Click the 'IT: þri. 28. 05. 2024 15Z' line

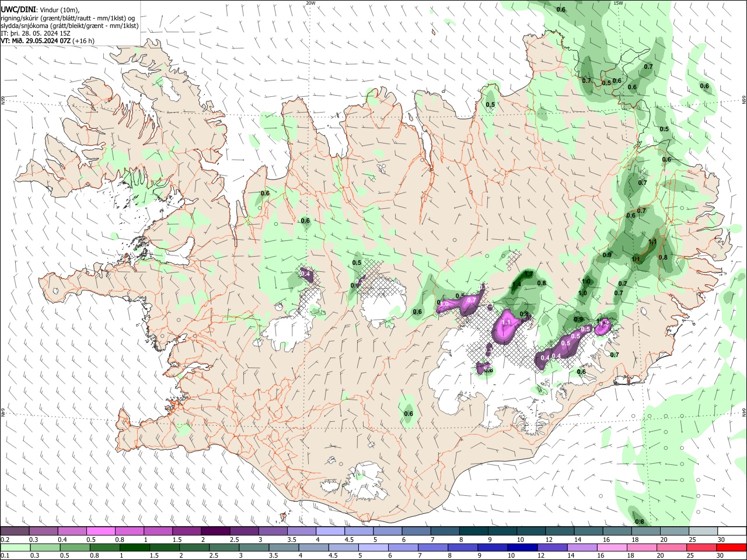[x=36, y=33]
